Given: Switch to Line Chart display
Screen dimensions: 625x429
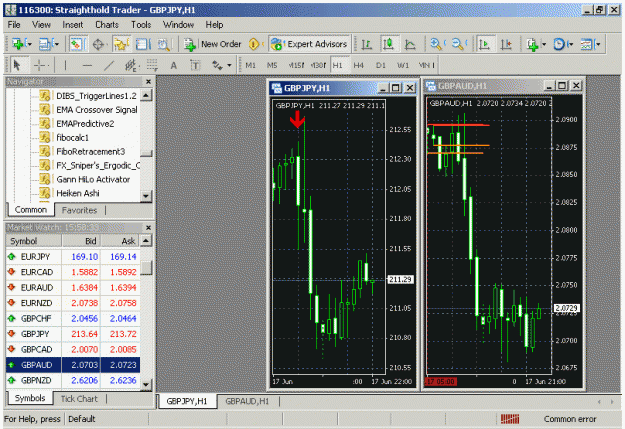Looking at the screenshot, I should [410, 44].
